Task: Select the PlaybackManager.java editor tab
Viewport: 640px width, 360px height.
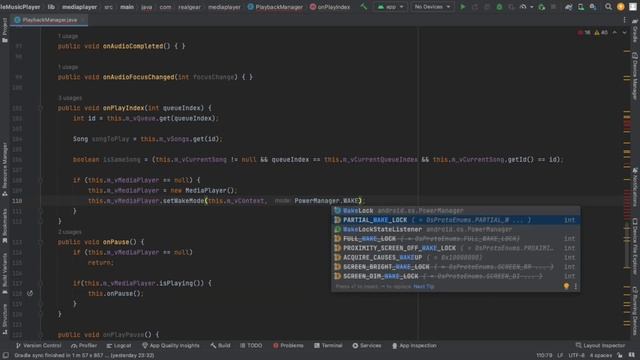Action: tap(49, 20)
